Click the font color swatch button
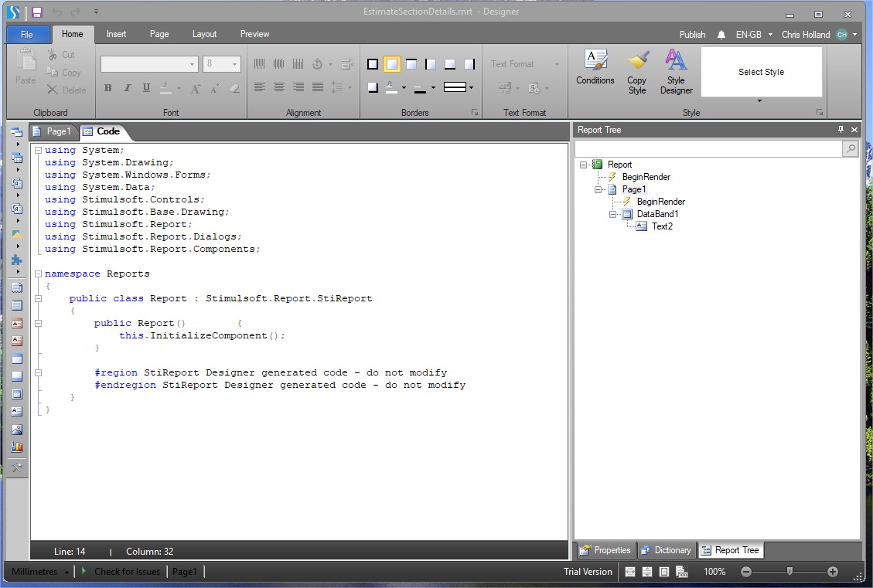Image resolution: width=873 pixels, height=588 pixels. pyautogui.click(x=166, y=88)
